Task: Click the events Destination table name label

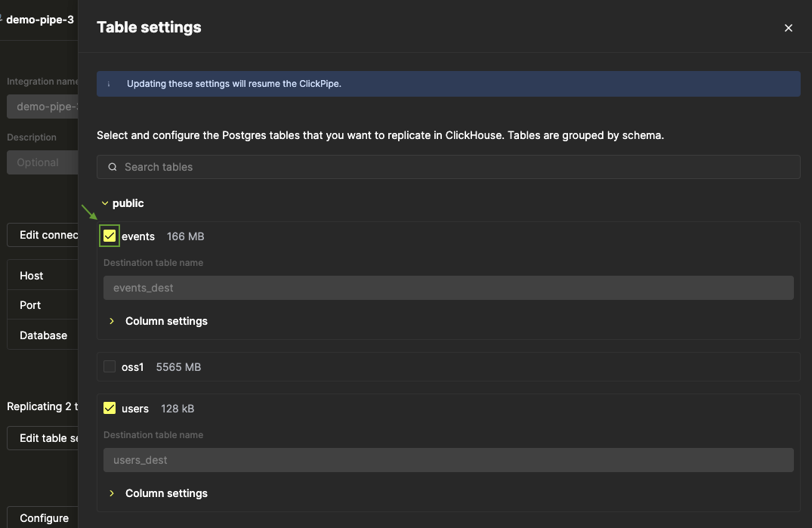Action: 153,263
